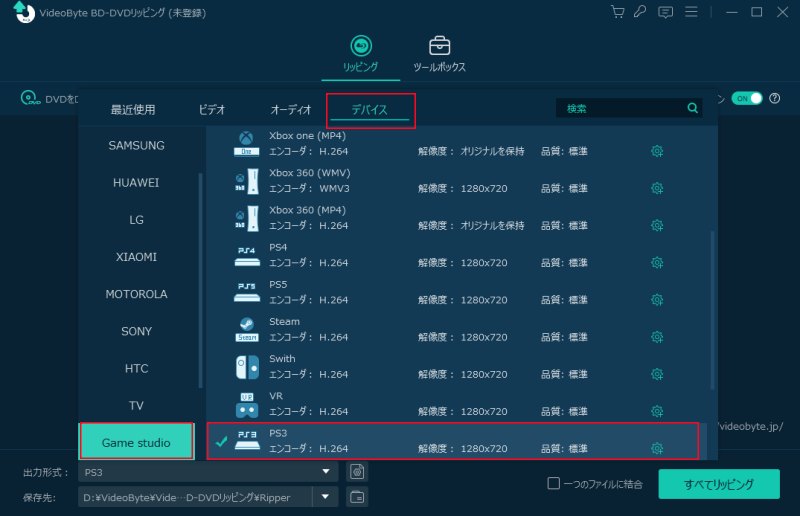Viewport: 800px width, 516px height.
Task: Open settings gear for Swith profile
Action: 657,374
